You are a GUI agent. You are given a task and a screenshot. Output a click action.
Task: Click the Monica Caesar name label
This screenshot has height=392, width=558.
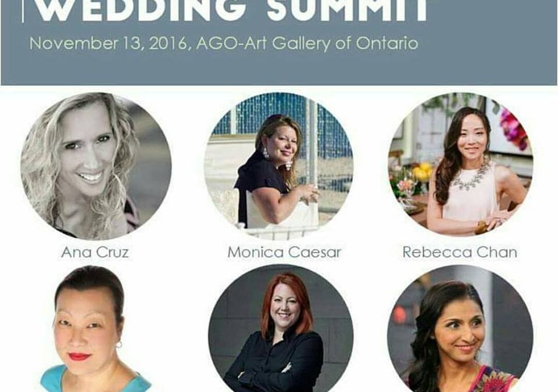pyautogui.click(x=284, y=252)
